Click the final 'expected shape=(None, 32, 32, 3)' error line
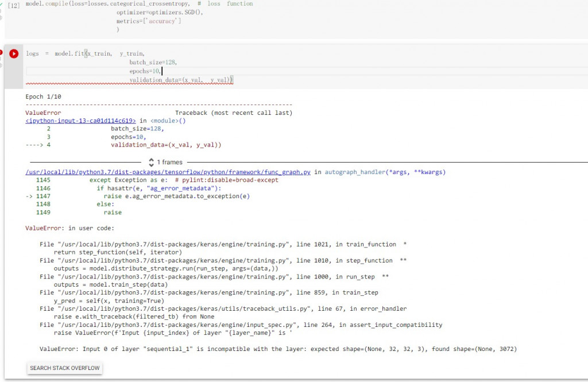The width and height of the screenshot is (588, 382). pos(278,349)
